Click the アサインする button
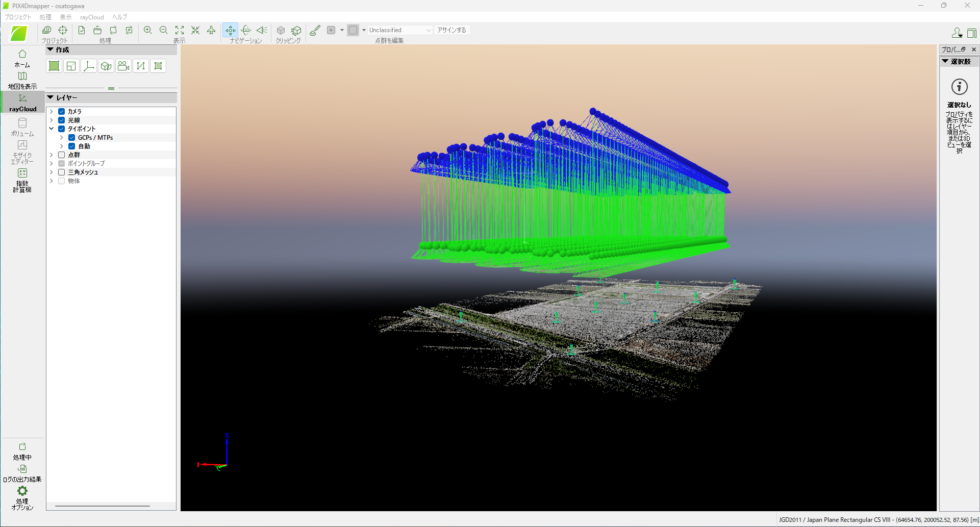980x527 pixels. pyautogui.click(x=451, y=30)
